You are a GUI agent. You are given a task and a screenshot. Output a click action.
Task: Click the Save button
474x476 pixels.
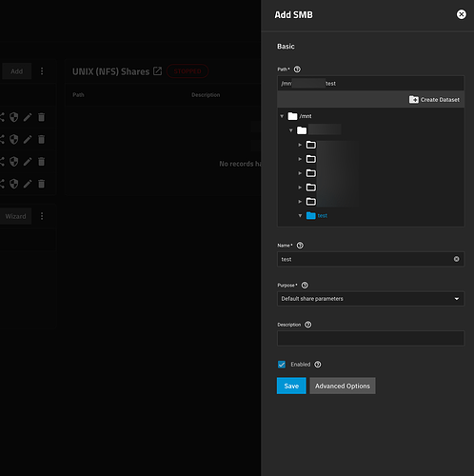click(291, 386)
